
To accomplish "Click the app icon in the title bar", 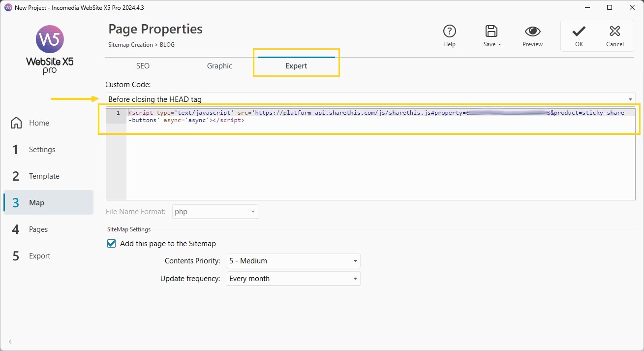I will [x=8, y=8].
